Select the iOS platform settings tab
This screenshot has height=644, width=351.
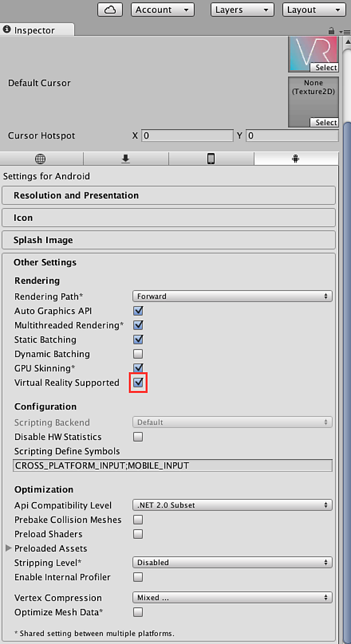pyautogui.click(x=212, y=158)
